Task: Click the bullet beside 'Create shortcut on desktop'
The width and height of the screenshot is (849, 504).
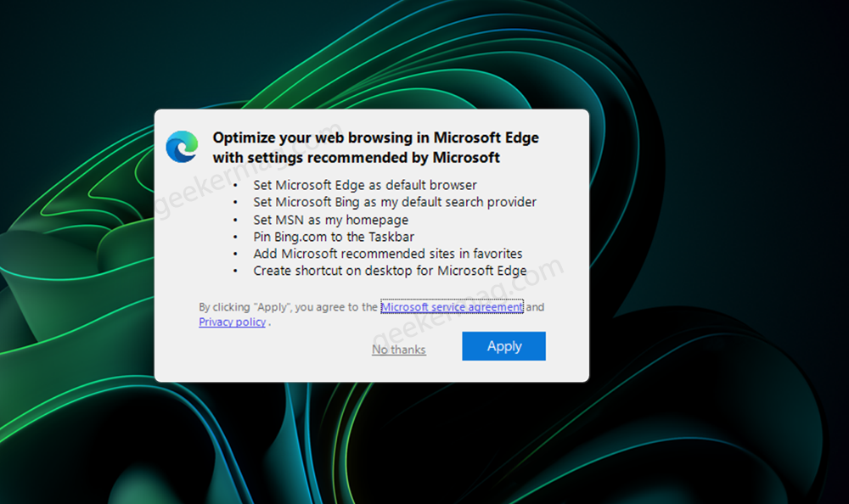Action: pos(235,272)
